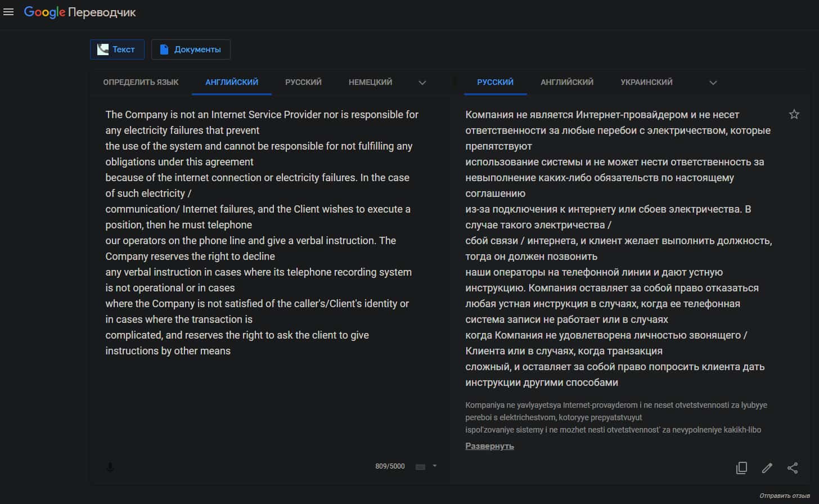Image resolution: width=819 pixels, height=504 pixels.
Task: Open keyboard input method dropdown arrow
Action: pos(435,466)
